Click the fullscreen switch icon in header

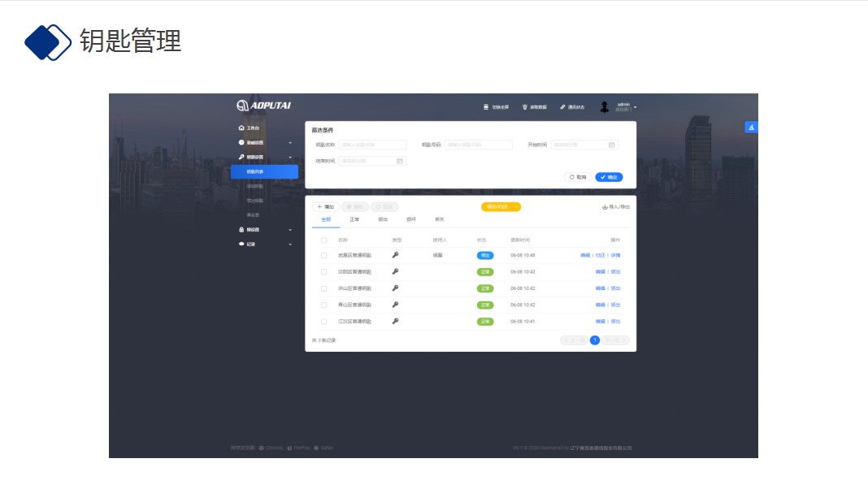click(486, 106)
